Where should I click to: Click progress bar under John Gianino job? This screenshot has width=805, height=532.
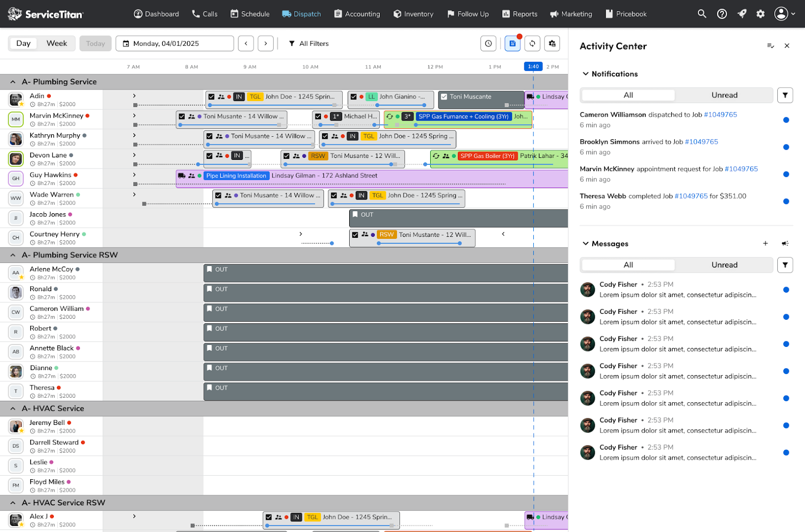tap(400, 105)
